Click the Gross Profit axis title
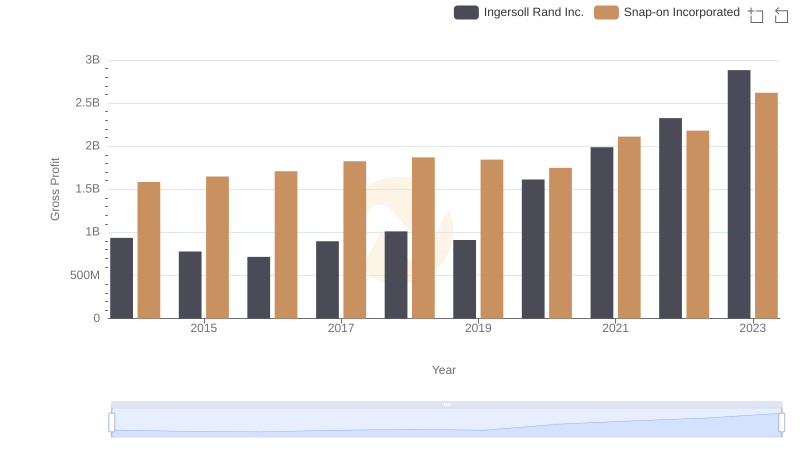Image resolution: width=800 pixels, height=461 pixels. pyautogui.click(x=55, y=189)
